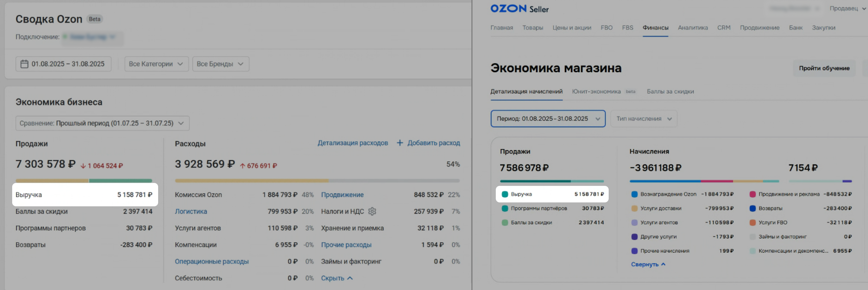868x290 pixels.
Task: Open the Баллы за скидки tab
Action: (x=670, y=92)
